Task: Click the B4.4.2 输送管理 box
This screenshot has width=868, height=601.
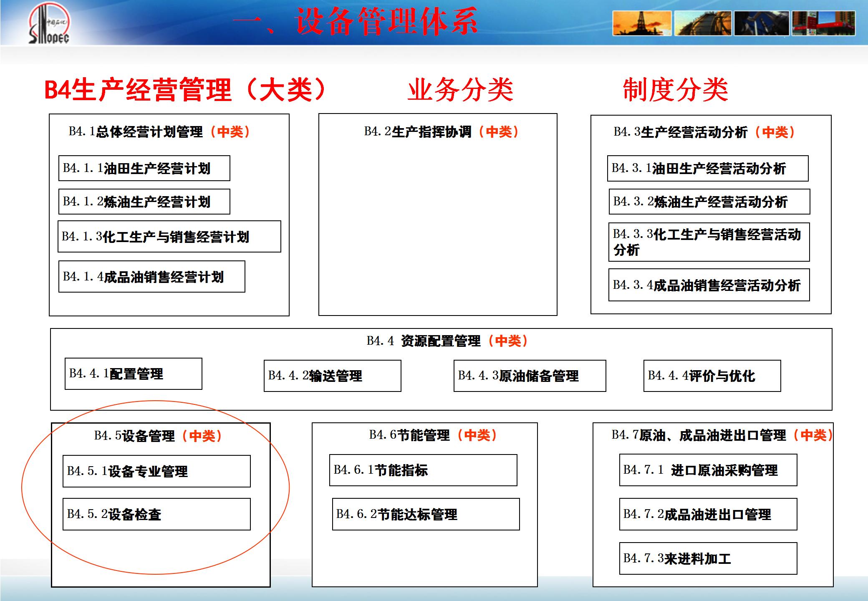Action: click(332, 376)
